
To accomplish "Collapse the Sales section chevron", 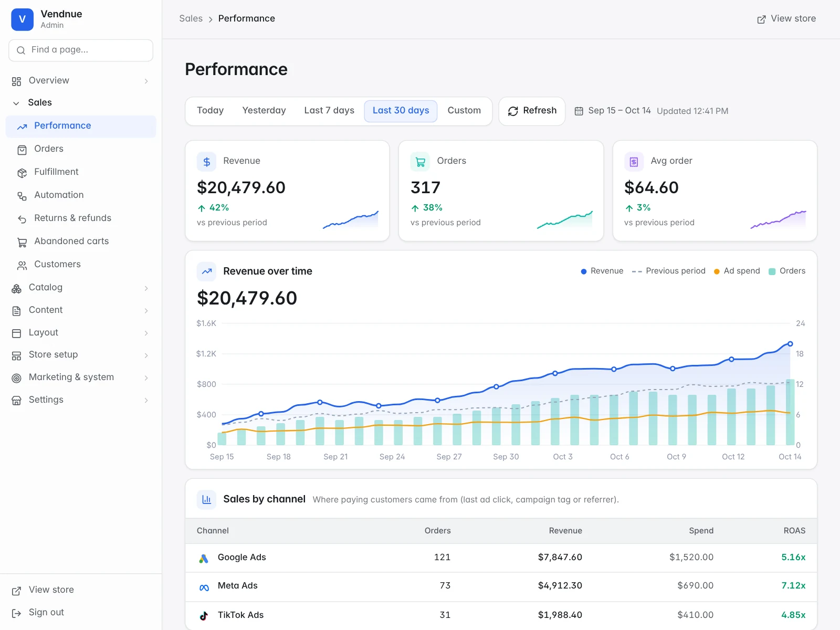I will pyautogui.click(x=16, y=103).
